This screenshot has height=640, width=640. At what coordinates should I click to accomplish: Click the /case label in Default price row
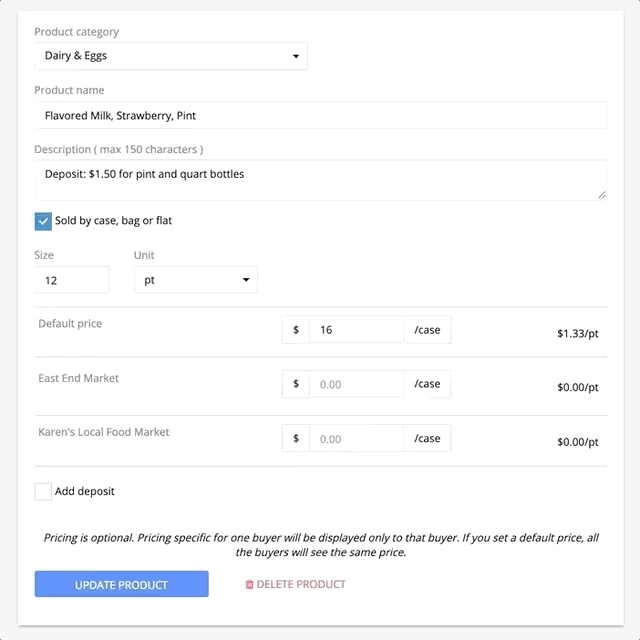coord(427,330)
